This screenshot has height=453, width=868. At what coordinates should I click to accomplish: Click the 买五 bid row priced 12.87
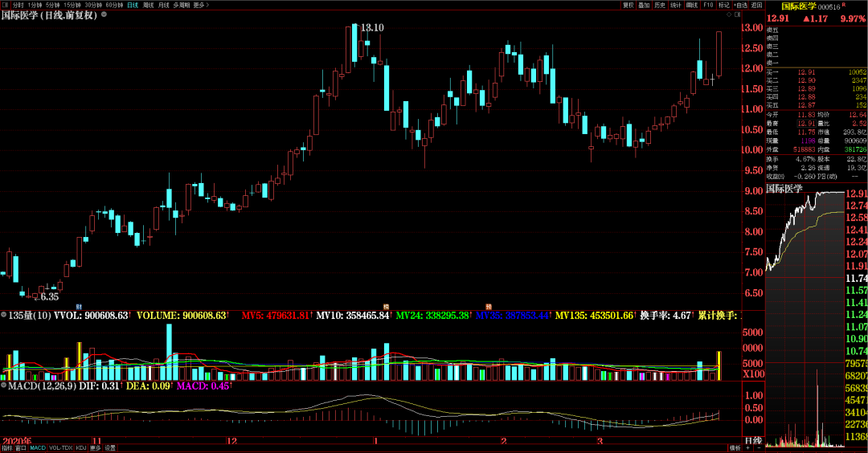(817, 105)
